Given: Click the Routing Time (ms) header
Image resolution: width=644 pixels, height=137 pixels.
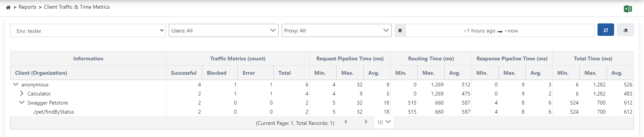Looking at the screenshot, I should click(431, 58).
